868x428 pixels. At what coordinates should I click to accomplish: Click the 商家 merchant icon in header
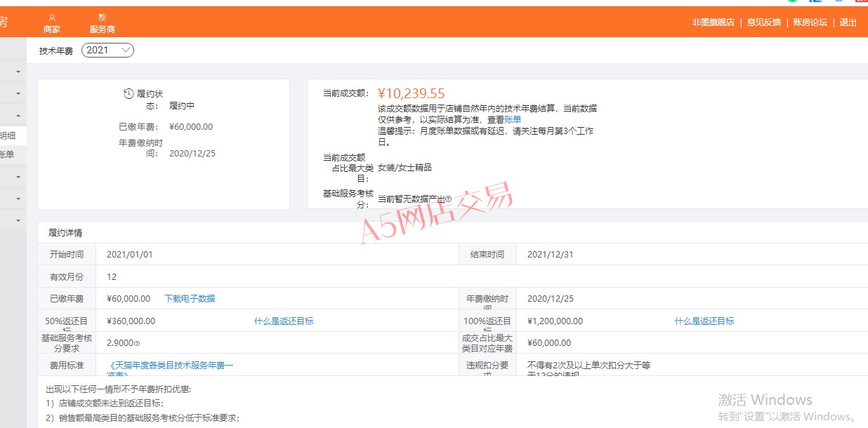(x=52, y=18)
